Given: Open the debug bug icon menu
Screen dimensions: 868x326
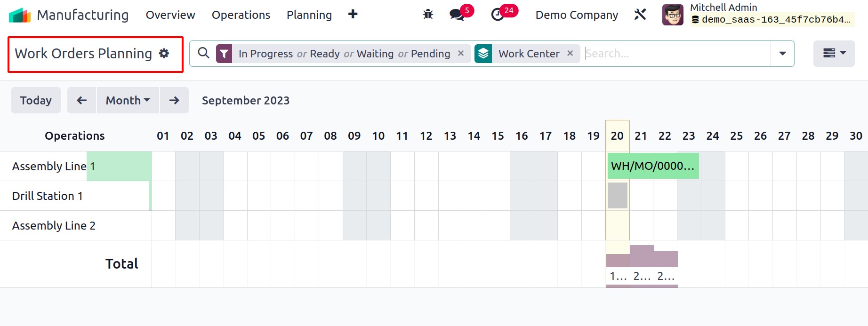Looking at the screenshot, I should [x=428, y=15].
